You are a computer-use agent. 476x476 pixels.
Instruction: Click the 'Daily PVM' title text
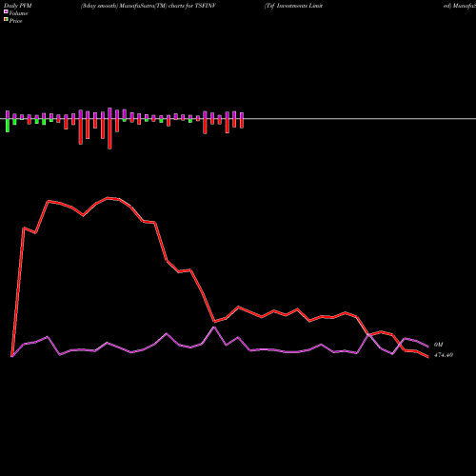18,6
